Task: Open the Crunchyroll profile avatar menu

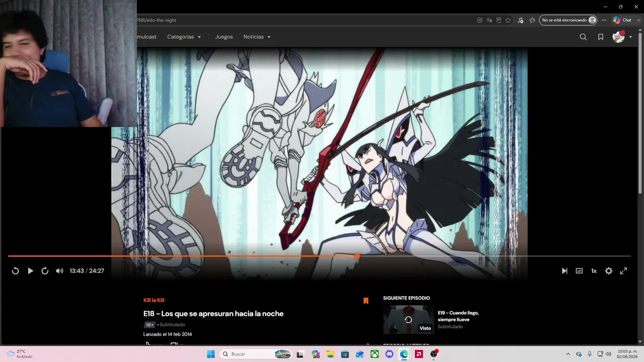Action: [622, 37]
